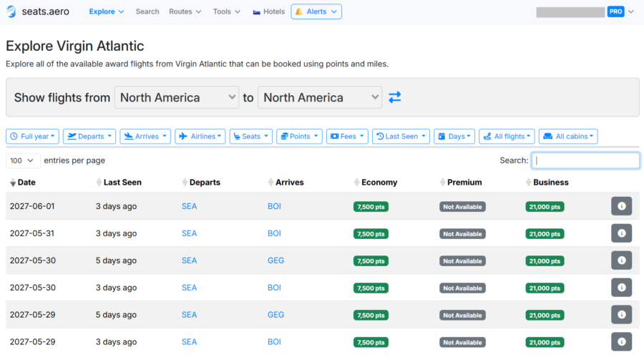Sort by Economy column arrow
Image resolution: width=644 pixels, height=355 pixels.
(356, 183)
